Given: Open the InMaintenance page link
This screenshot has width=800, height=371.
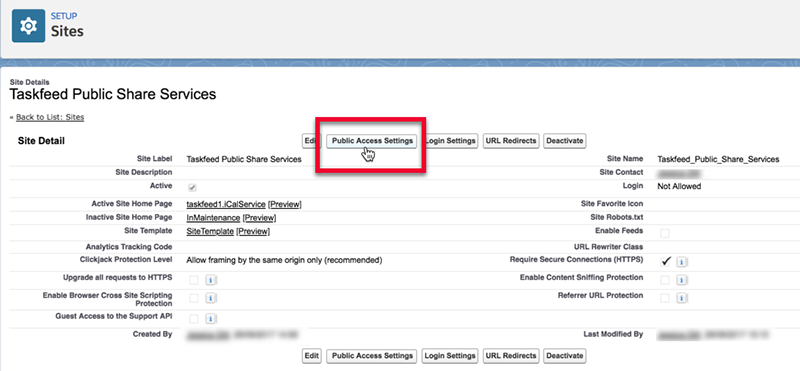Looking at the screenshot, I should 213,218.
